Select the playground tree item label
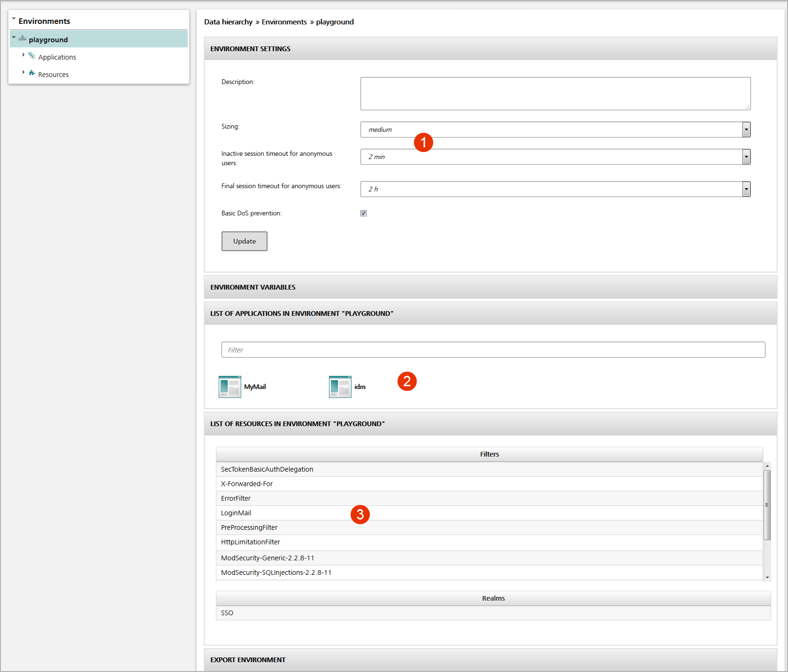 (x=48, y=40)
